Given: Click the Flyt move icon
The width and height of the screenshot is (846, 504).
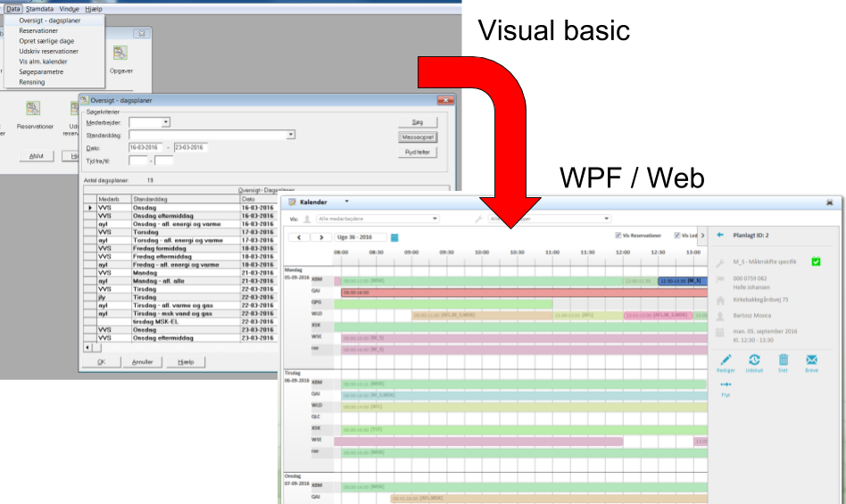Looking at the screenshot, I should [726, 384].
